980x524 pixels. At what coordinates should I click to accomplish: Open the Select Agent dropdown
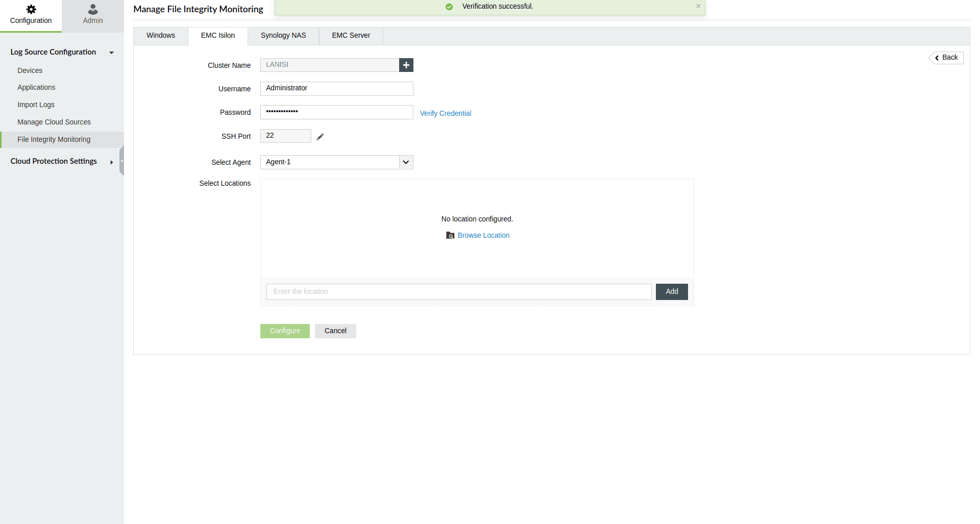405,162
